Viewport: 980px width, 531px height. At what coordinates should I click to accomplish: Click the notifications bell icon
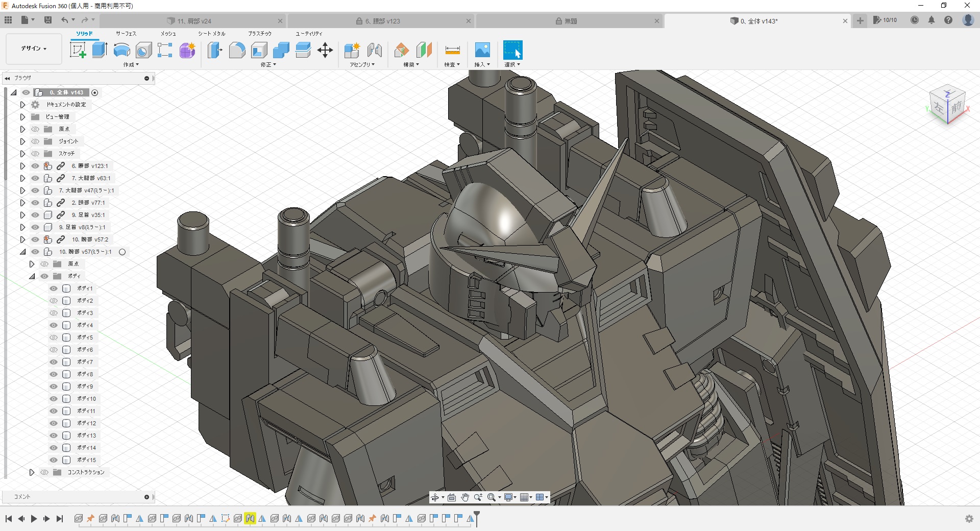click(932, 20)
